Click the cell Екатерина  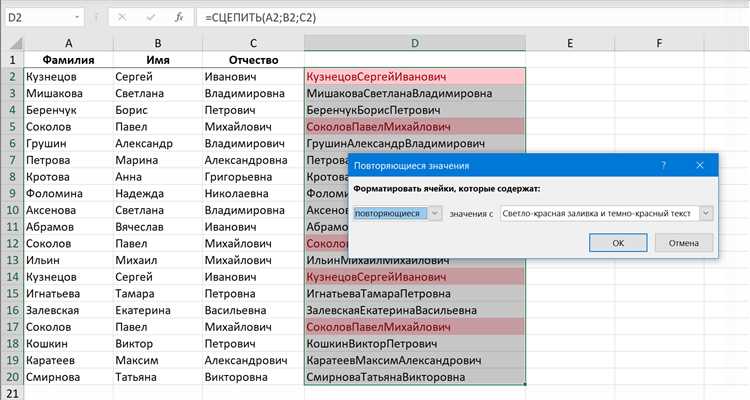pyautogui.click(x=158, y=310)
